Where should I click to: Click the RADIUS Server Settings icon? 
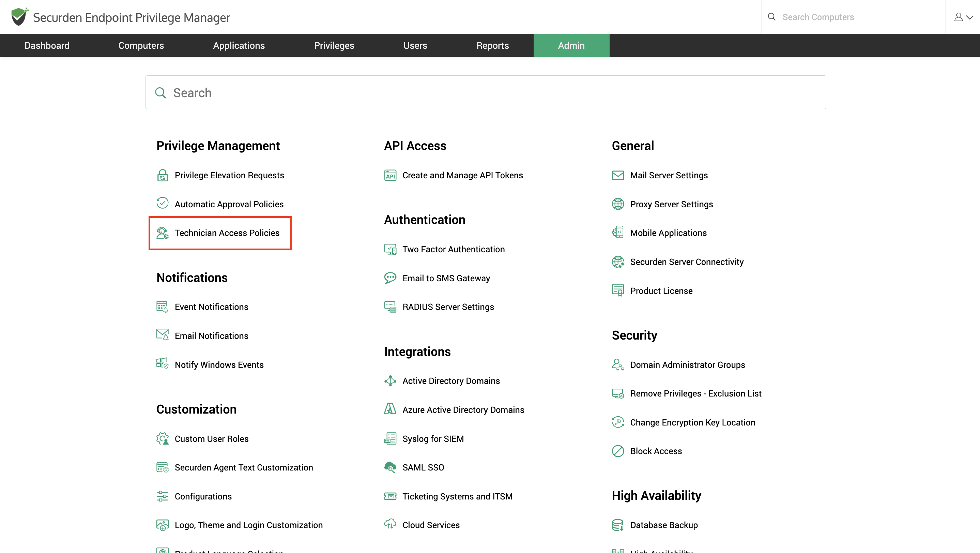[x=390, y=307]
